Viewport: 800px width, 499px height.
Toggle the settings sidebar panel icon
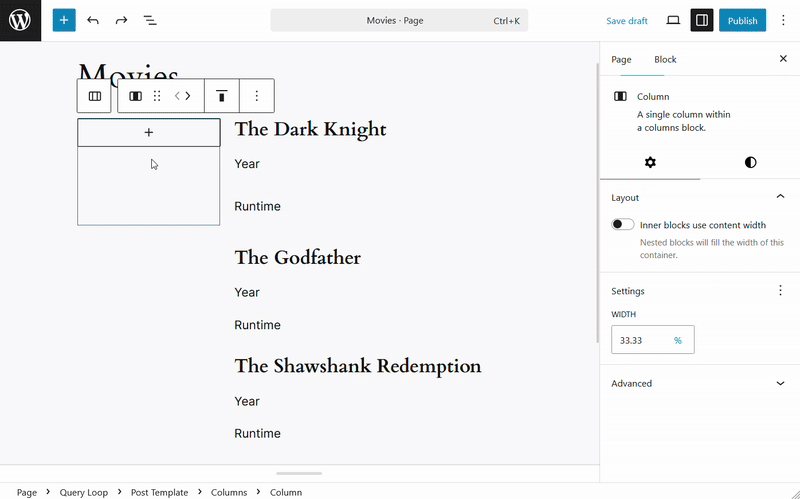click(702, 20)
